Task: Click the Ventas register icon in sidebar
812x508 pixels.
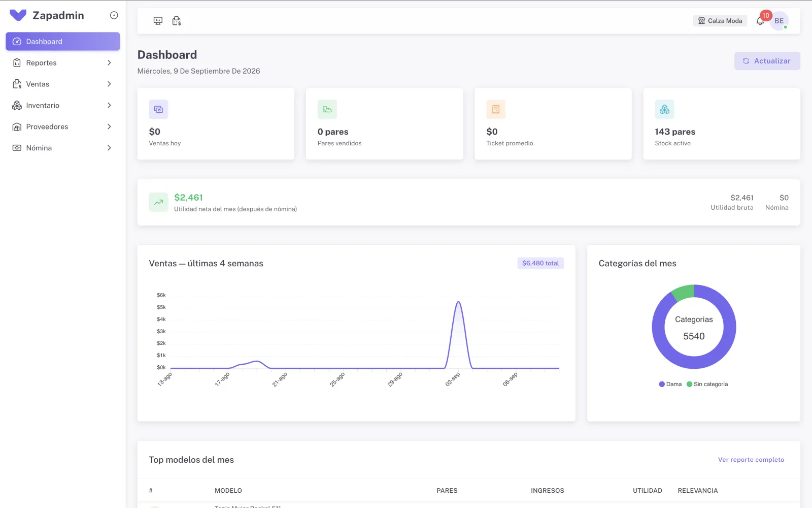Action: (17, 84)
